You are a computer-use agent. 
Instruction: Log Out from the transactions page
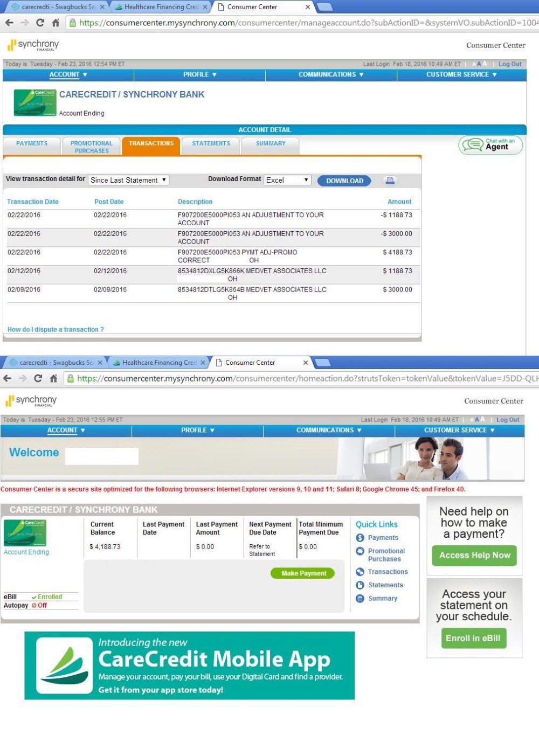coord(510,64)
